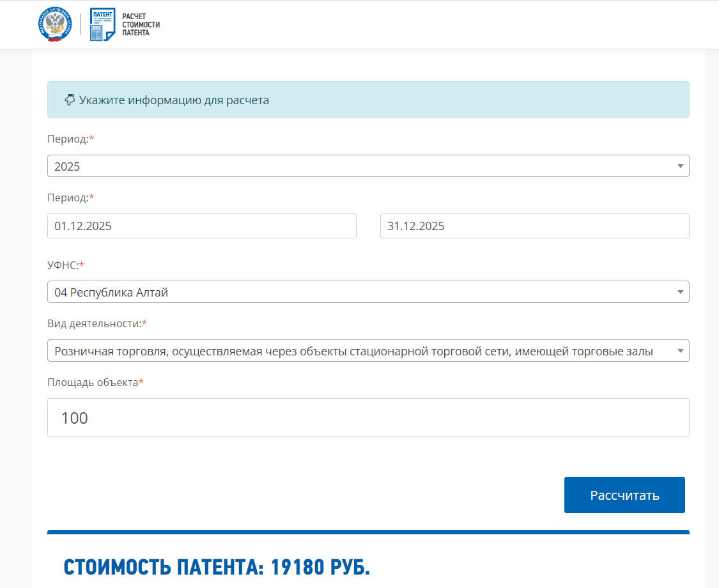
Task: Open the year dropdown showing 2025
Action: pyautogui.click(x=358, y=166)
